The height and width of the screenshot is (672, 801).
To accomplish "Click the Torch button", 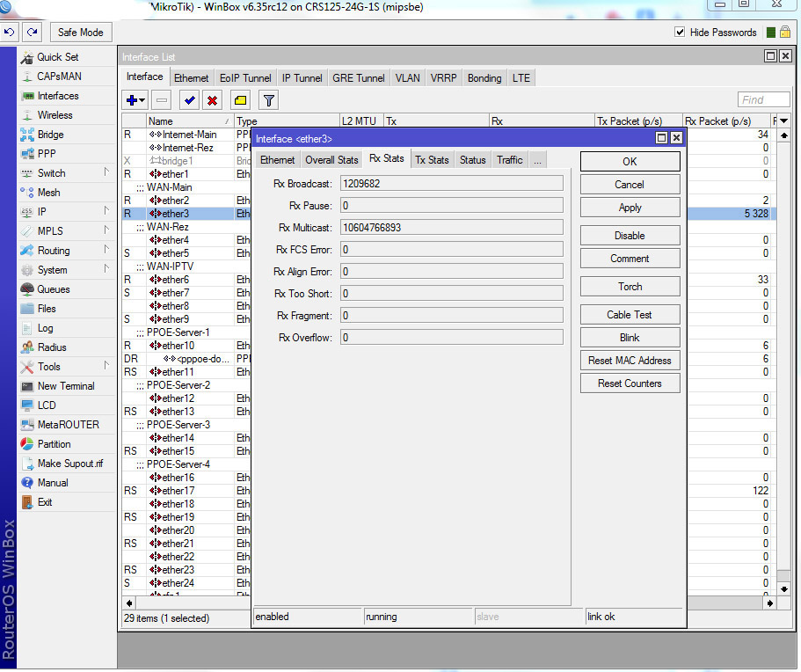I will pyautogui.click(x=630, y=287).
